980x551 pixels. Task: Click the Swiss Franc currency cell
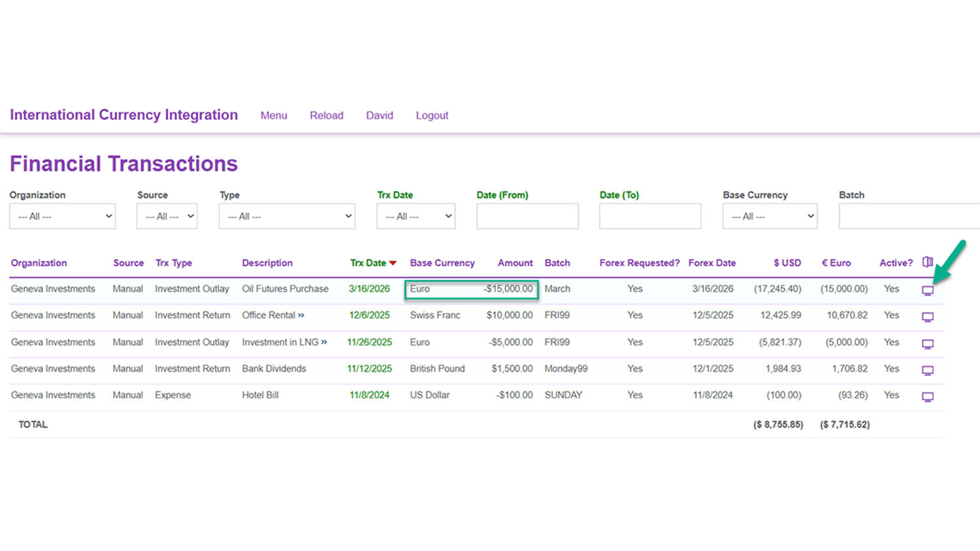(435, 315)
